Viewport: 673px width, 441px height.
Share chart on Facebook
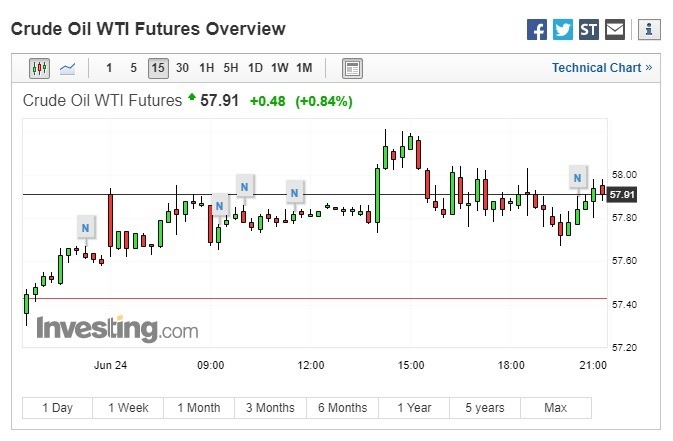537,30
